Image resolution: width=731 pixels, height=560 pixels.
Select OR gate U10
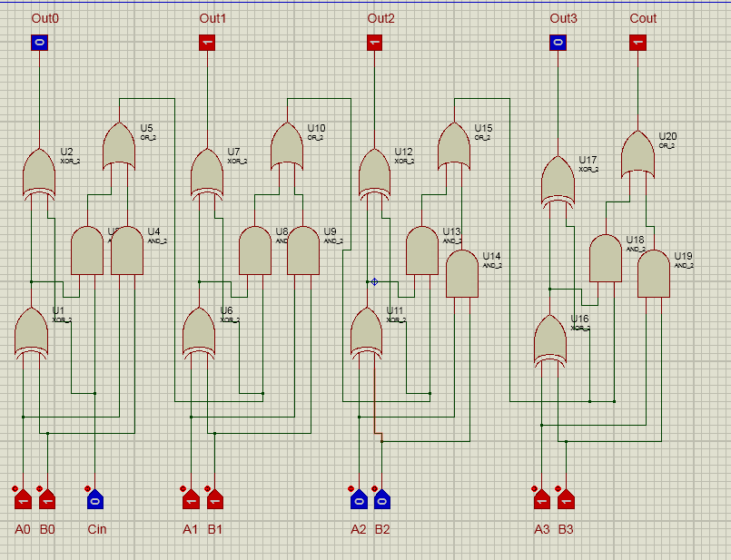(286, 145)
